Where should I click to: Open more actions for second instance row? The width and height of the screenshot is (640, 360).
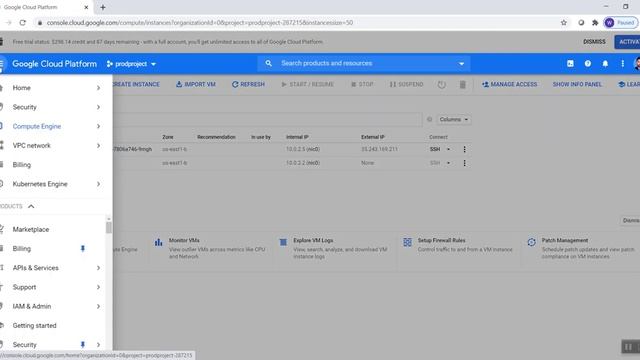[x=464, y=163]
